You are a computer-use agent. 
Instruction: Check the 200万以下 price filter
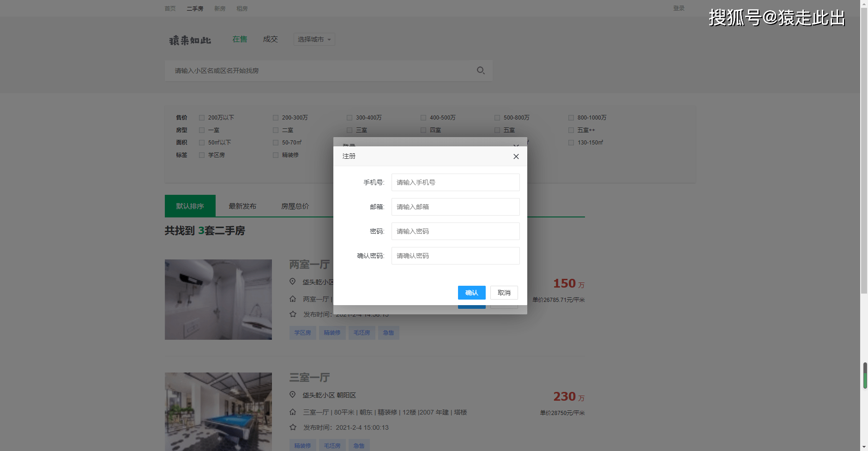(202, 118)
